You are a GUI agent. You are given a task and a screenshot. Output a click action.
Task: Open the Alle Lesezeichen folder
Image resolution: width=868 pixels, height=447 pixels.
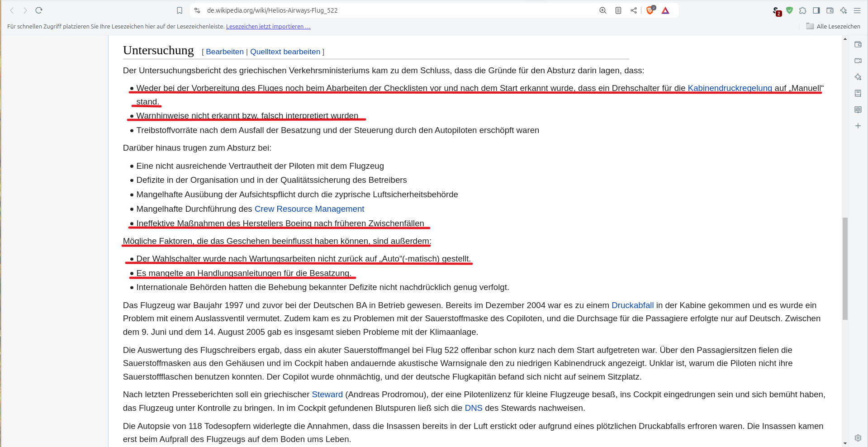[x=833, y=26]
